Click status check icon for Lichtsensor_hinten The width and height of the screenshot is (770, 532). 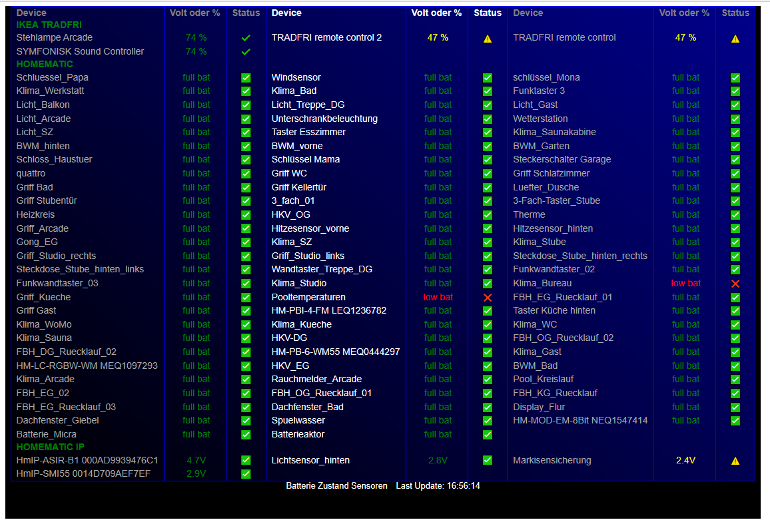(x=487, y=460)
